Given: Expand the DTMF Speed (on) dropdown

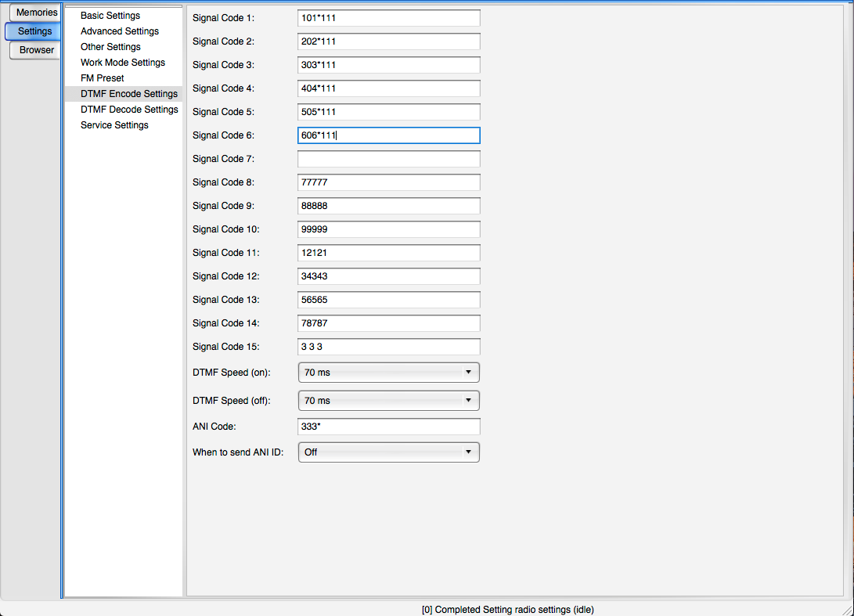Looking at the screenshot, I should coord(388,373).
